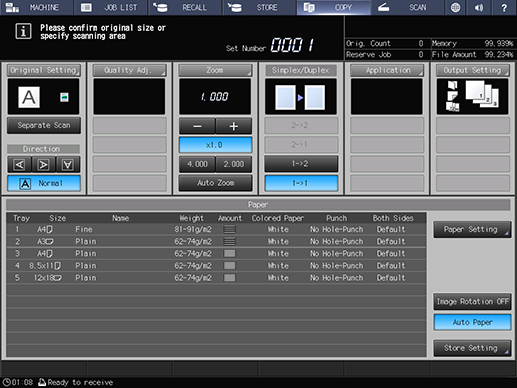This screenshot has width=517, height=388.
Task: Click the Paper section header bar
Action: click(x=258, y=205)
